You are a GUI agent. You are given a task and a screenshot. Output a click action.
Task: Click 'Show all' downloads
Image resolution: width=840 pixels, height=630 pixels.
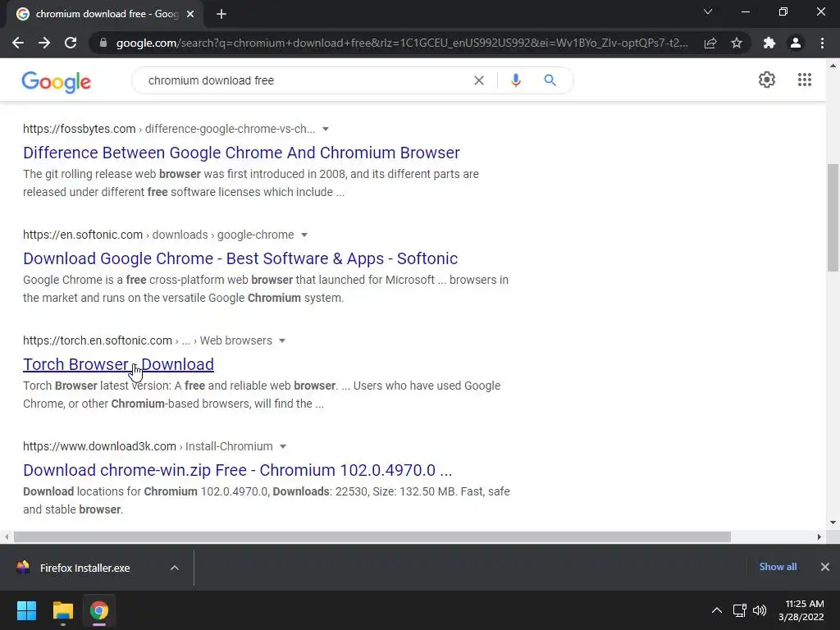click(x=778, y=567)
